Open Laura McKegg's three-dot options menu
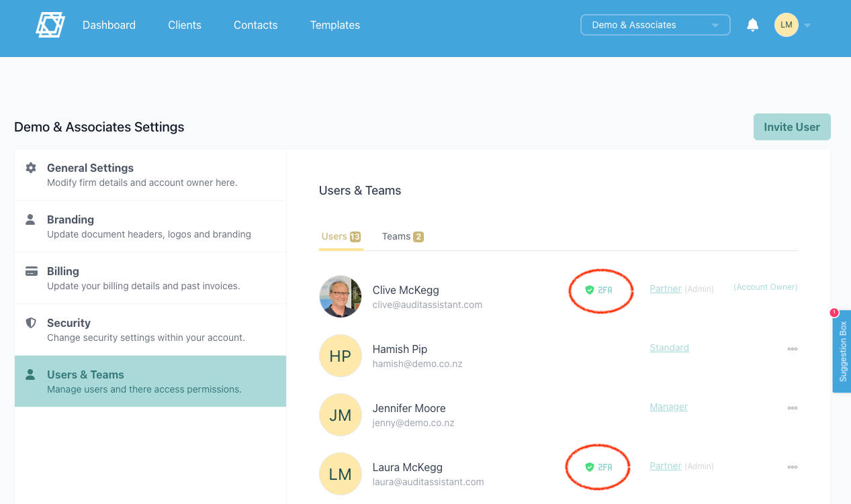 point(793,467)
